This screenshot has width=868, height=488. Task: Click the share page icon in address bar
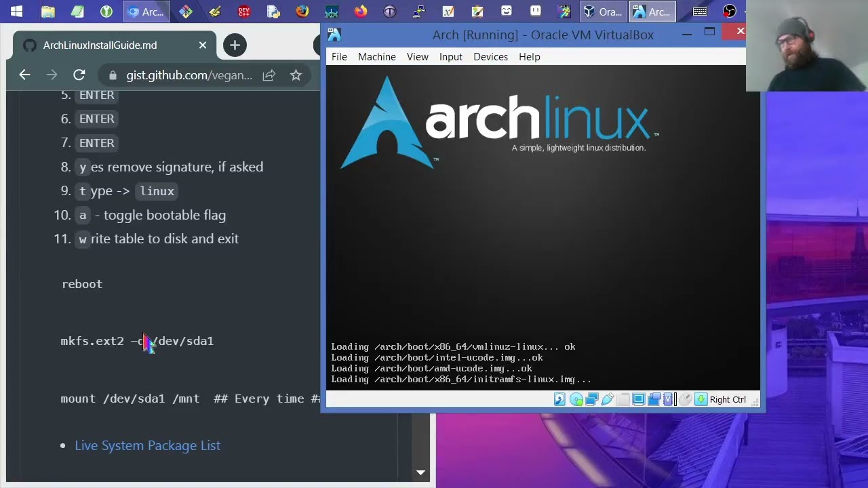pos(269,75)
